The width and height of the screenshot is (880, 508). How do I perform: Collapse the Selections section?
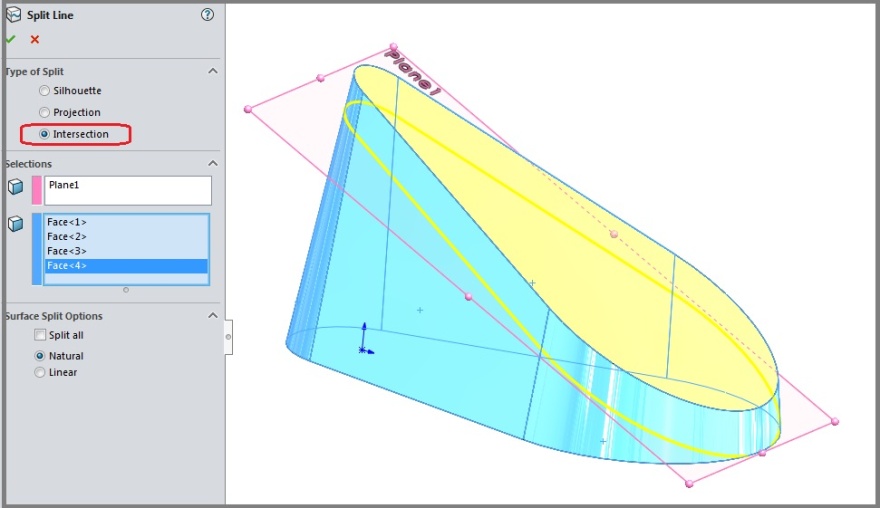click(213, 163)
